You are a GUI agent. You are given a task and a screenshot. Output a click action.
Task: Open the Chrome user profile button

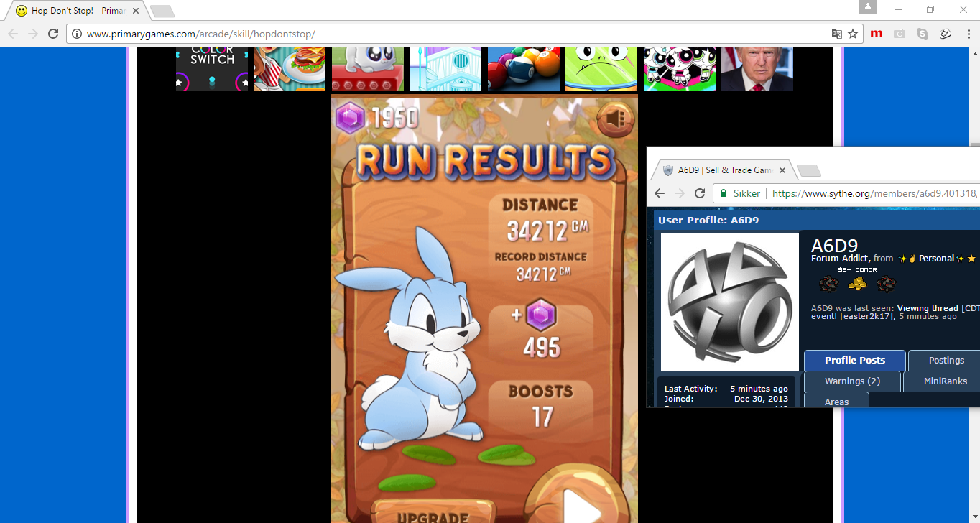pos(868,7)
